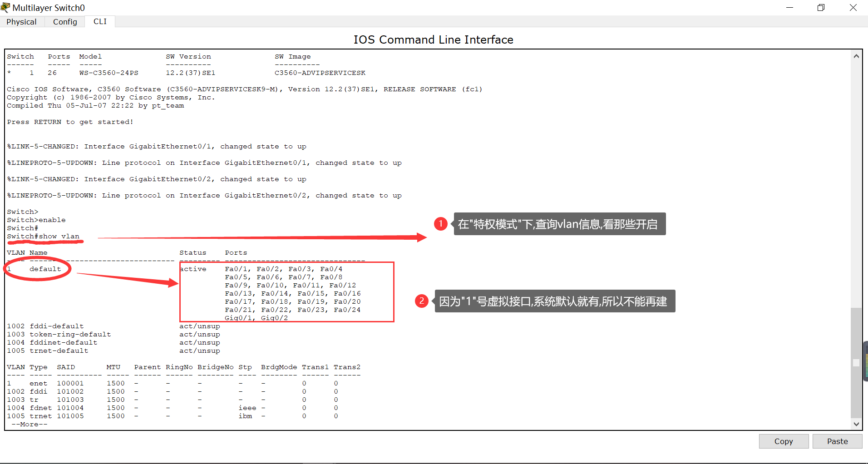Click the '1005 trnet-default' row
The image size is (868, 464).
[113, 351]
